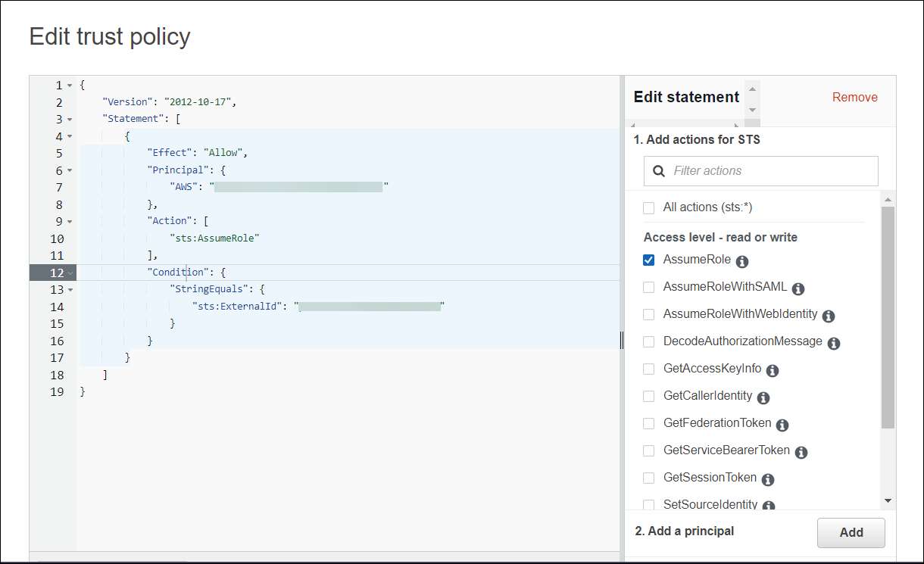Open info icon next to AssumeRole
The image size is (924, 564).
(x=742, y=261)
